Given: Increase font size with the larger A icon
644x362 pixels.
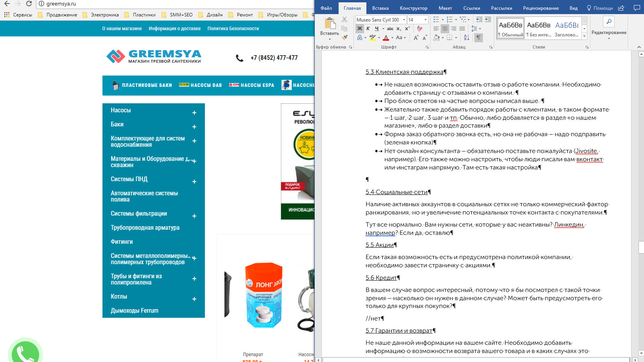Looking at the screenshot, I should point(416,38).
